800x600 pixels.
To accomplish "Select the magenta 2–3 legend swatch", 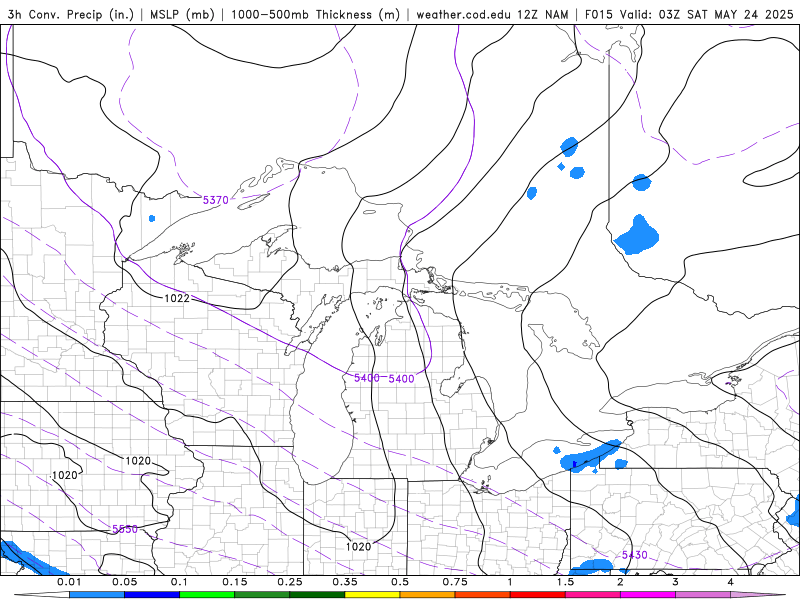I will [x=648, y=595].
